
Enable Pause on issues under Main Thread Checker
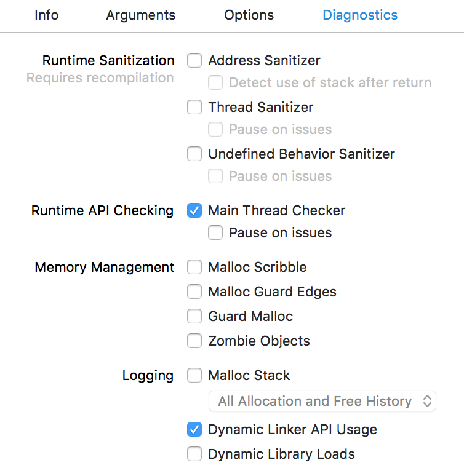click(215, 232)
